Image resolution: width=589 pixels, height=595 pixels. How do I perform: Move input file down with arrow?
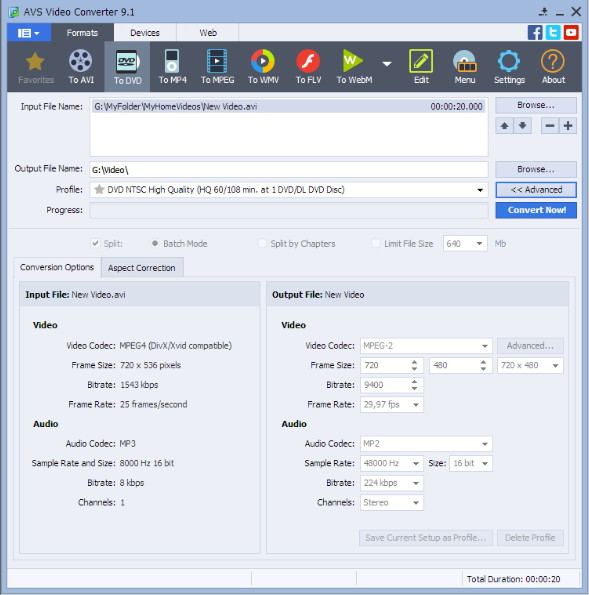523,126
